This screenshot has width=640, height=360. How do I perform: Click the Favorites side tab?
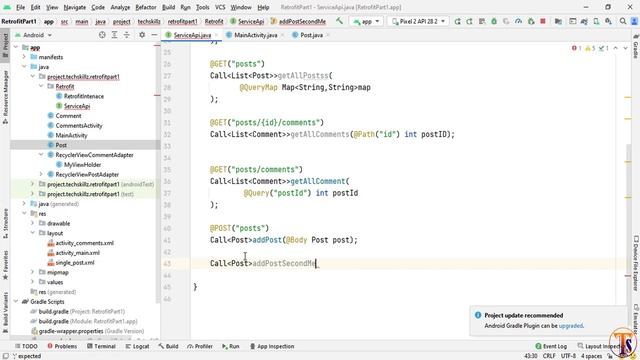5,265
